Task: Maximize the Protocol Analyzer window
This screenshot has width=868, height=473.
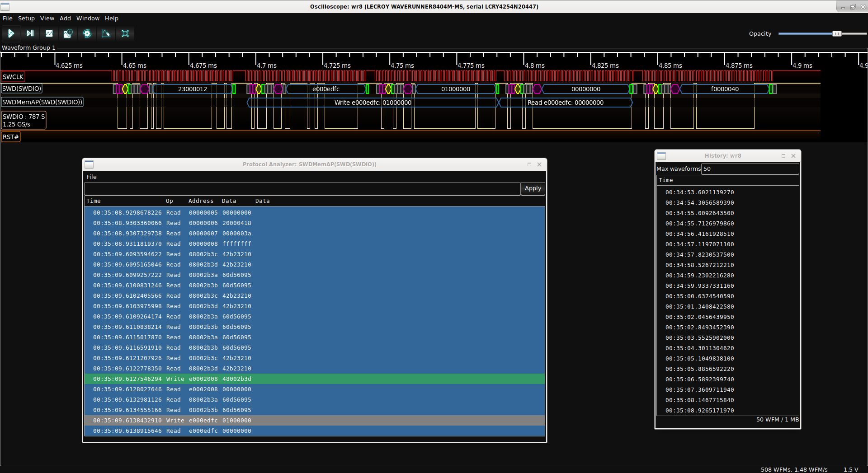Action: coord(529,164)
